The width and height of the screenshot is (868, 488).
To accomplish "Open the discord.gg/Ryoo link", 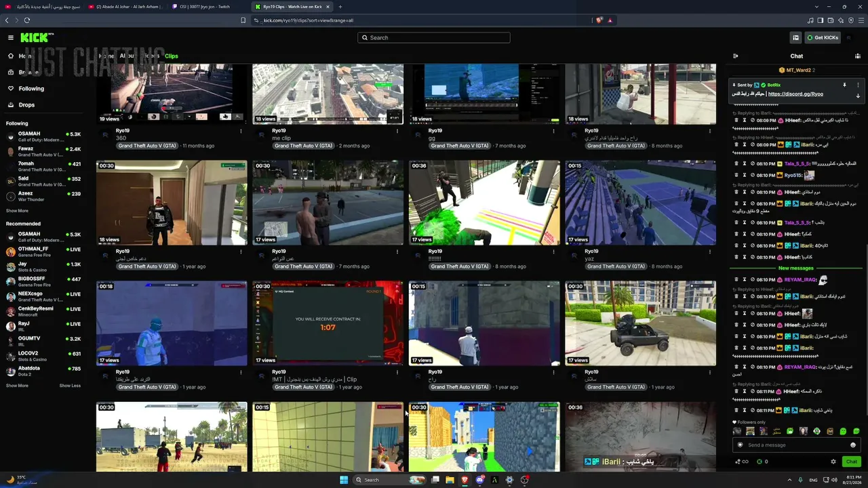I will (x=795, y=94).
